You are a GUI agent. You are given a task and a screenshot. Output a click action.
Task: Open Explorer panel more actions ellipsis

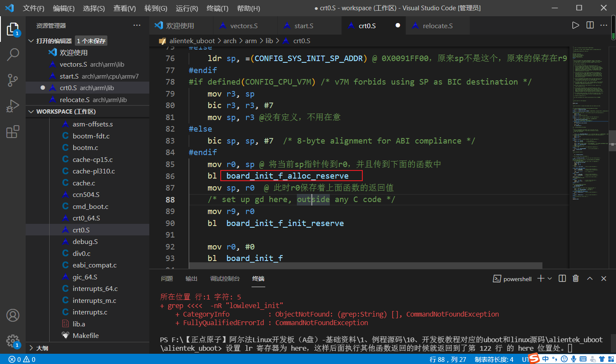137,25
